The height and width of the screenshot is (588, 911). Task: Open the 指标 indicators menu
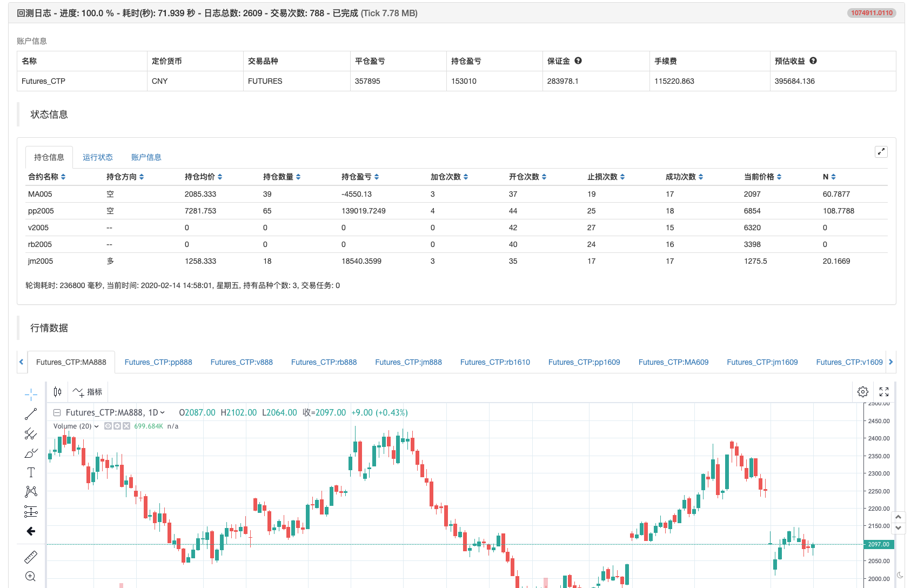click(88, 392)
